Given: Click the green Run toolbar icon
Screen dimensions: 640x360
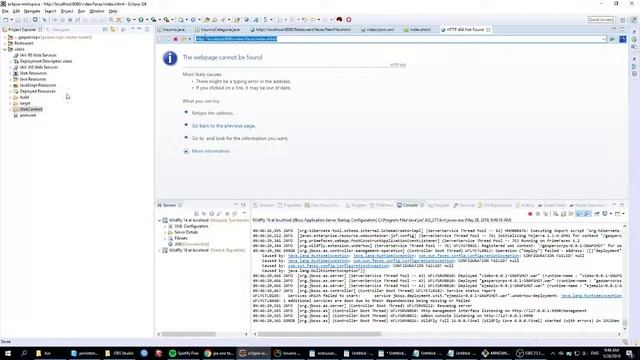Looking at the screenshot, I should 141,20.
